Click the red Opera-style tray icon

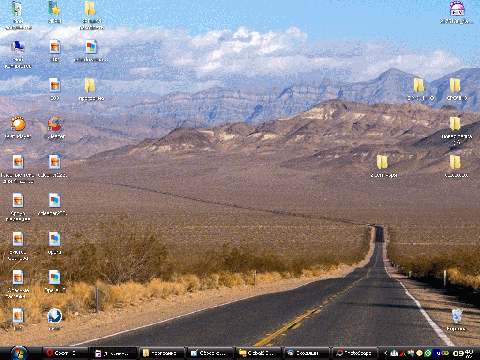403,353
